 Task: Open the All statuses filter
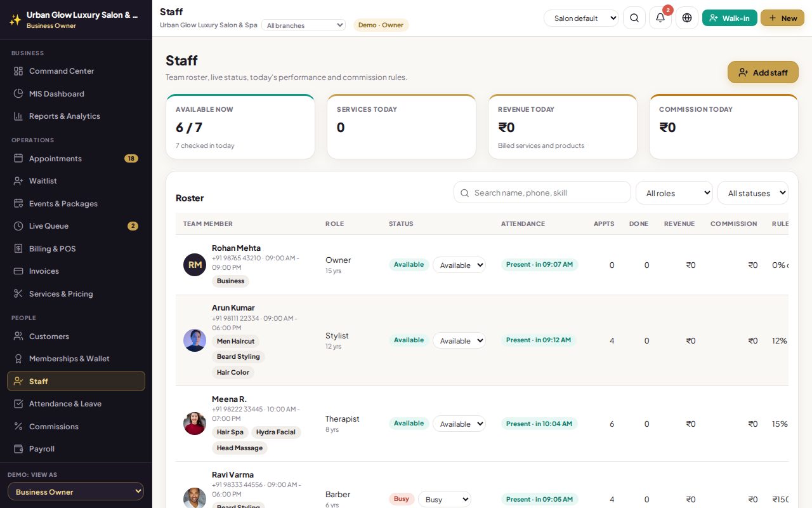pos(753,193)
